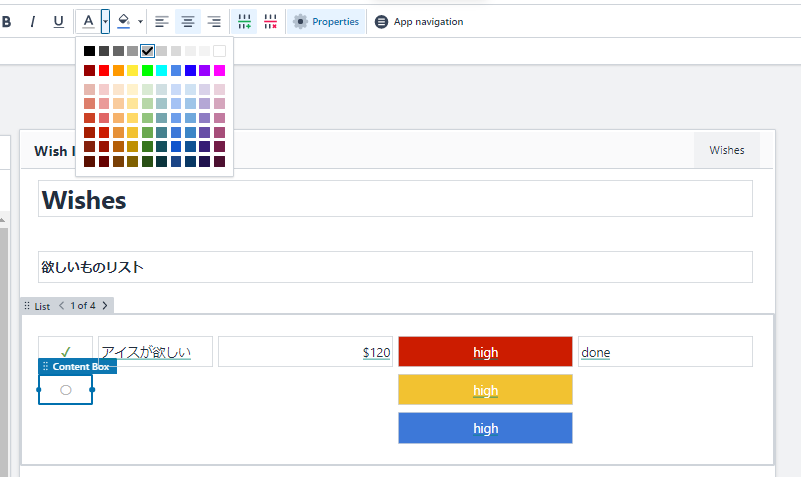Toggle italic formatting

click(33, 21)
